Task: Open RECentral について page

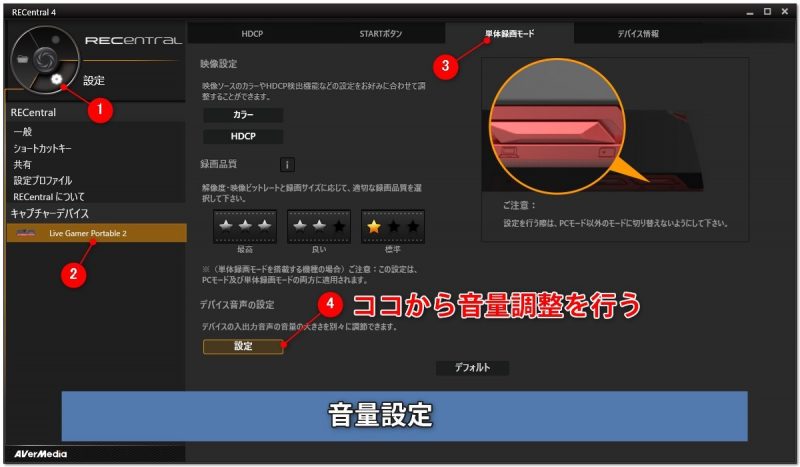Action: (49, 196)
